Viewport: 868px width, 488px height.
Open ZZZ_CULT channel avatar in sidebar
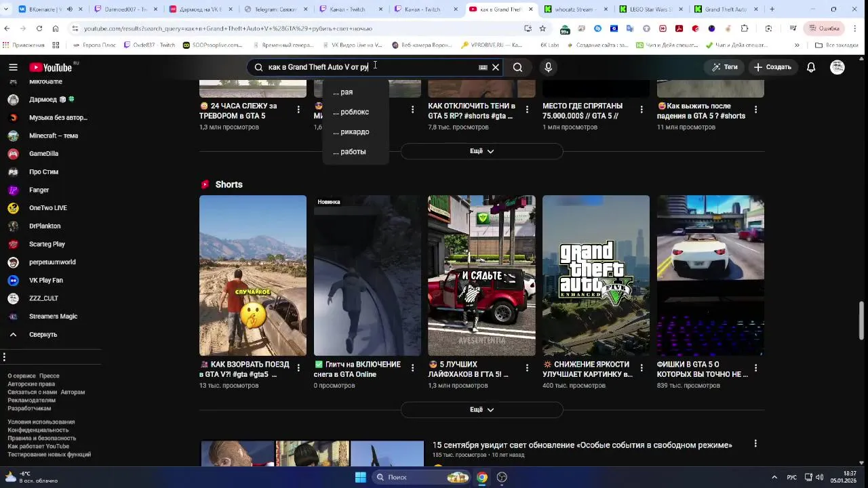[x=13, y=298]
